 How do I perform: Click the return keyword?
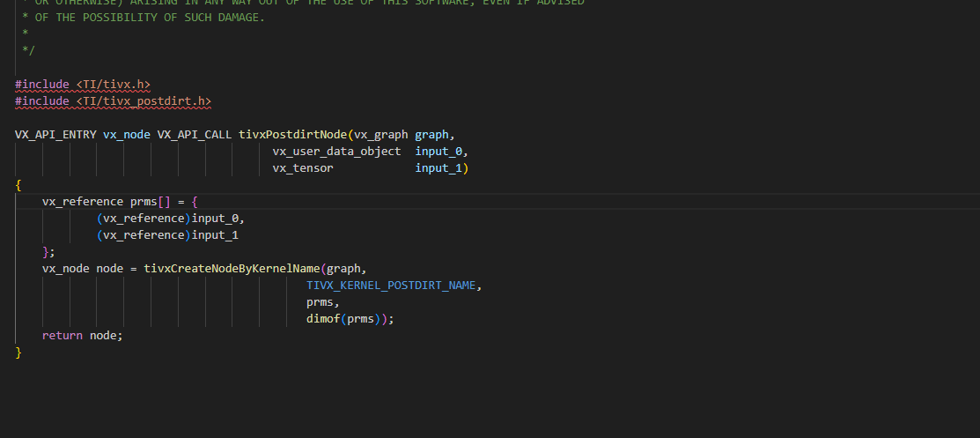point(63,336)
